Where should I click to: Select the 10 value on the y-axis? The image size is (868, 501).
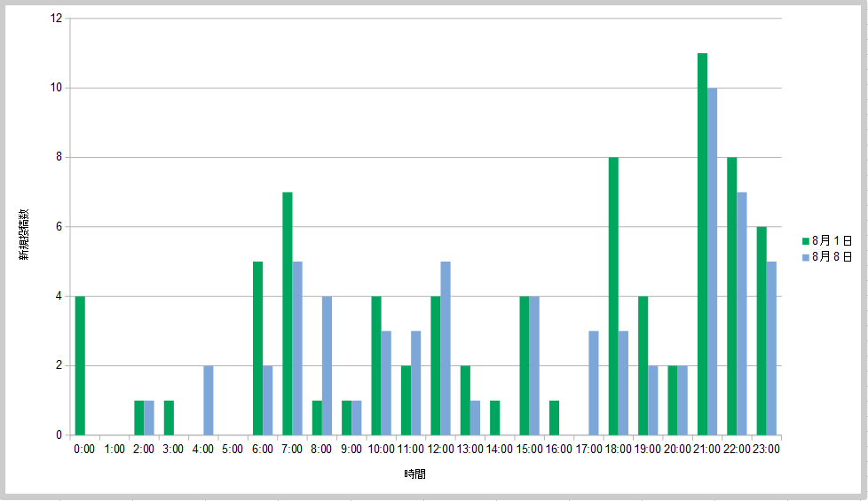click(x=57, y=88)
